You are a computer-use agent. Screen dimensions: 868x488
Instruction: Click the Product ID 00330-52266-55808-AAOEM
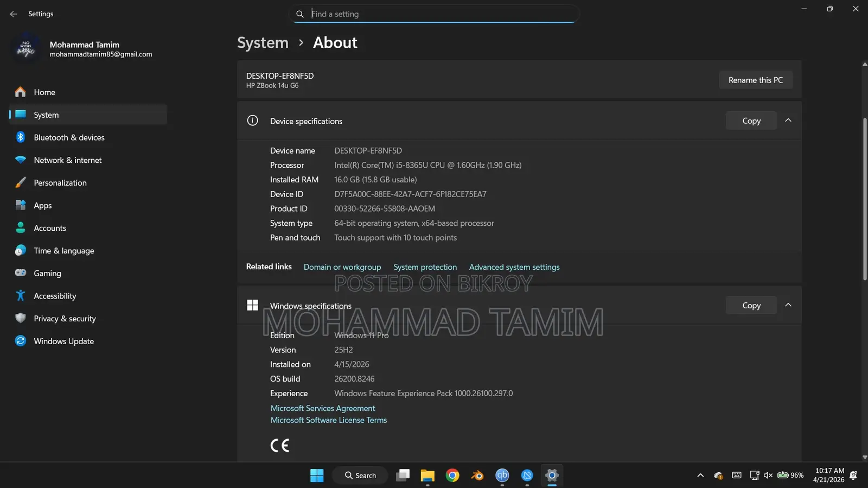click(x=385, y=209)
